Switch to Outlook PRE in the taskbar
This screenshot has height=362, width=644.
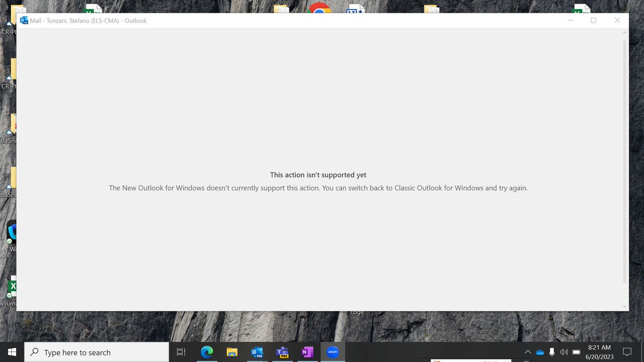[x=257, y=352]
